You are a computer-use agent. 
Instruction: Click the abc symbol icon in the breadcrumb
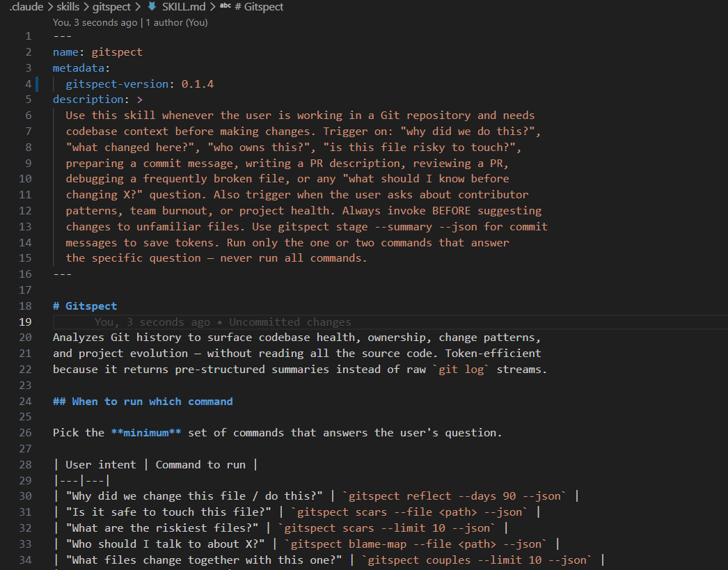click(x=225, y=6)
